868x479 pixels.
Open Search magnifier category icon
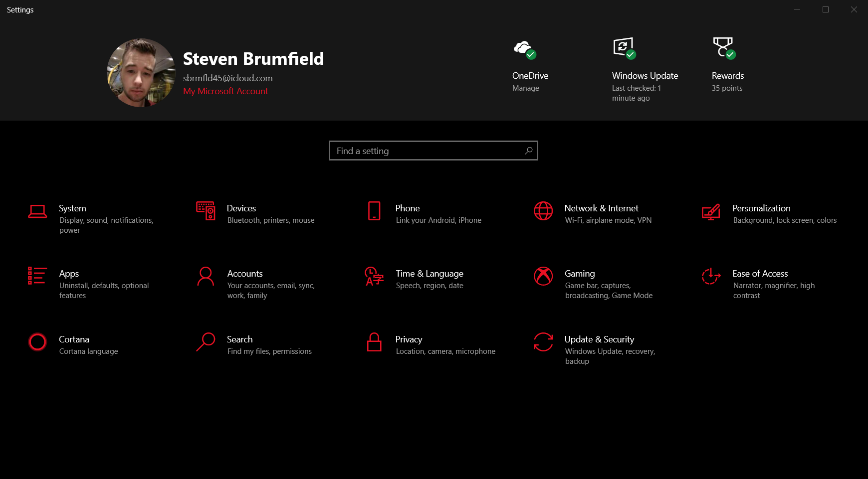[206, 342]
